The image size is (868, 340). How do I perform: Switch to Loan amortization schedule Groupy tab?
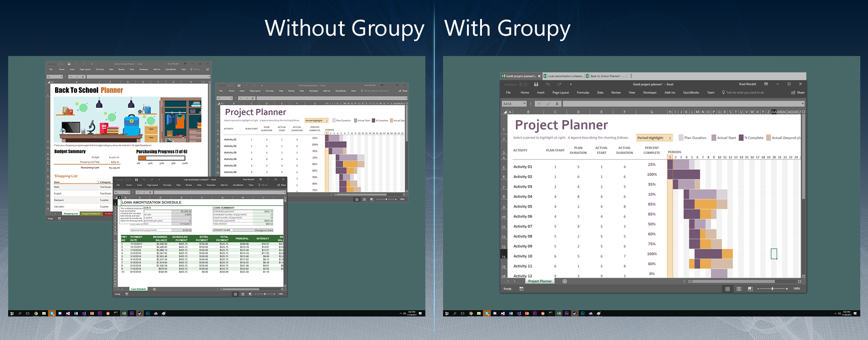[x=565, y=76]
